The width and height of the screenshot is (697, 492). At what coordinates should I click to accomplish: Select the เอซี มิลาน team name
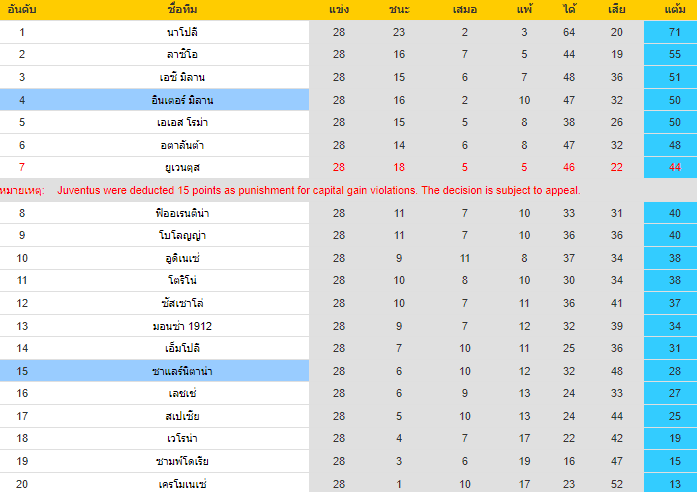[x=182, y=77]
